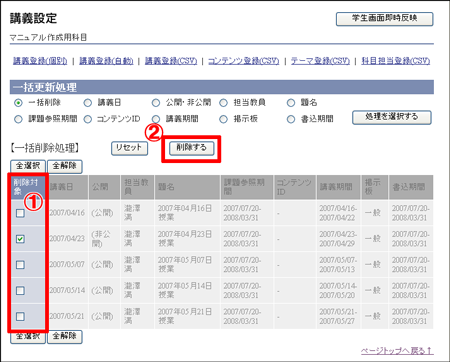Click the 学生画面即時反映 button
The image size is (450, 362).
coord(384,19)
